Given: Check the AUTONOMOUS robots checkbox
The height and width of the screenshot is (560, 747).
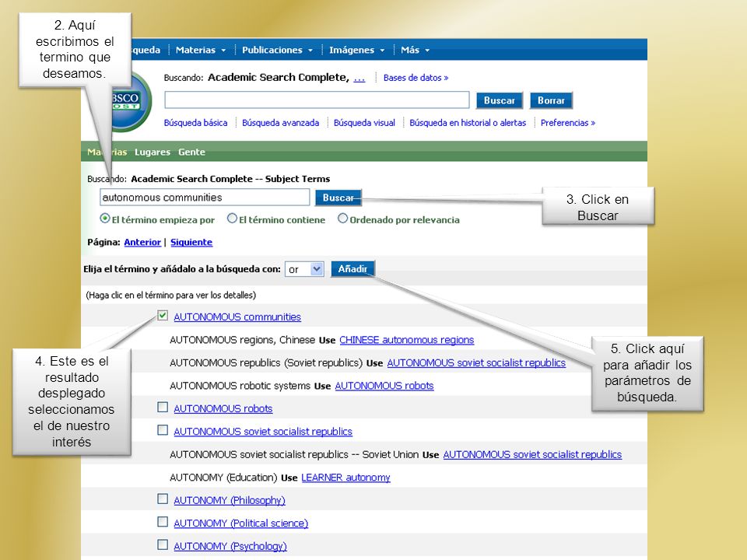Looking at the screenshot, I should click(163, 407).
